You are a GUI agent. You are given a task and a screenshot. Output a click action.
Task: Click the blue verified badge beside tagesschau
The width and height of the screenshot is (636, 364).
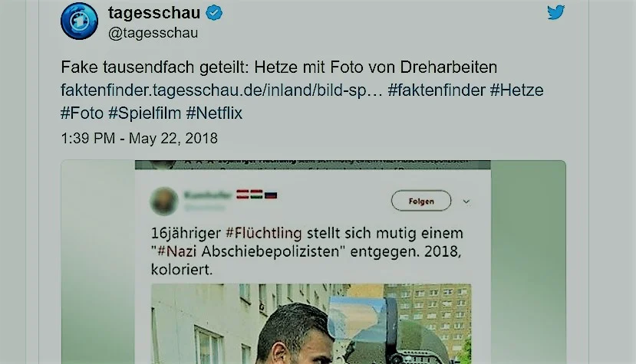coord(214,13)
